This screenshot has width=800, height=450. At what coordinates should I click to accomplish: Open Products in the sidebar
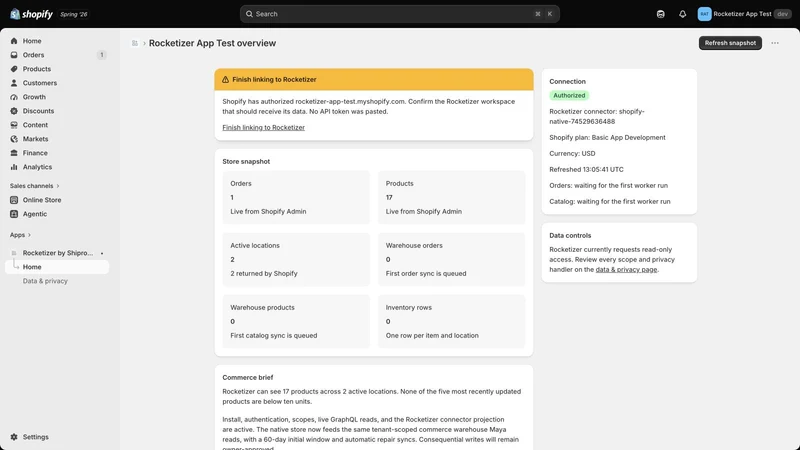pos(57,69)
